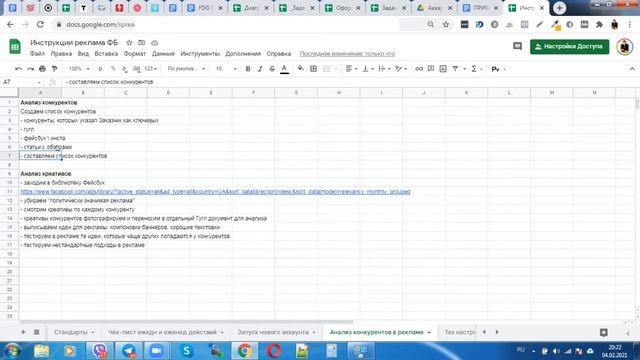Open the borders menu
Viewport: 640px width, 360px height.
(x=313, y=69)
